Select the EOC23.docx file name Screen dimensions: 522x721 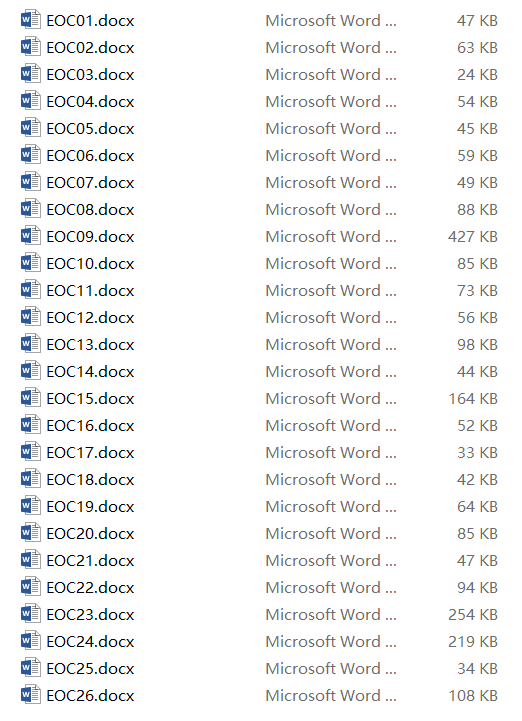[91, 615]
